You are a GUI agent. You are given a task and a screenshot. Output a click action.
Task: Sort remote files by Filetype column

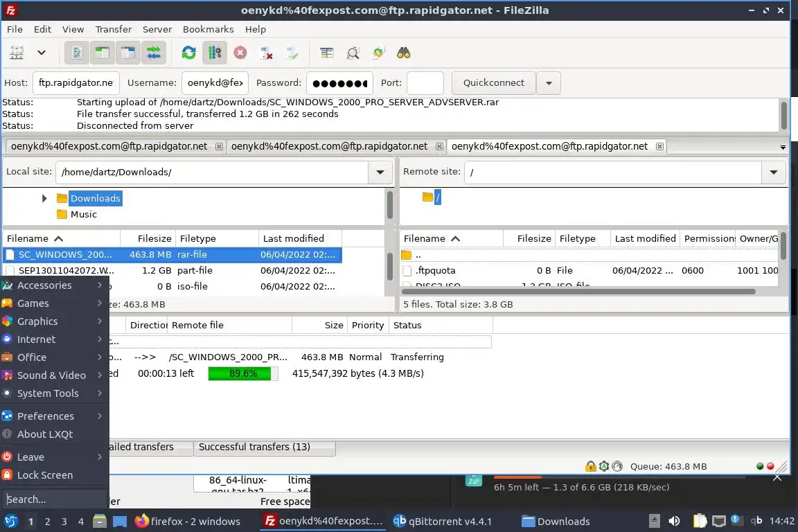click(582, 238)
